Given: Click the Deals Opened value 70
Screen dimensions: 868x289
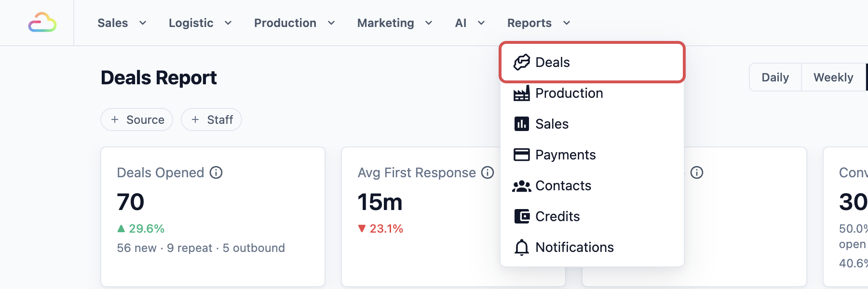Looking at the screenshot, I should point(131,202).
